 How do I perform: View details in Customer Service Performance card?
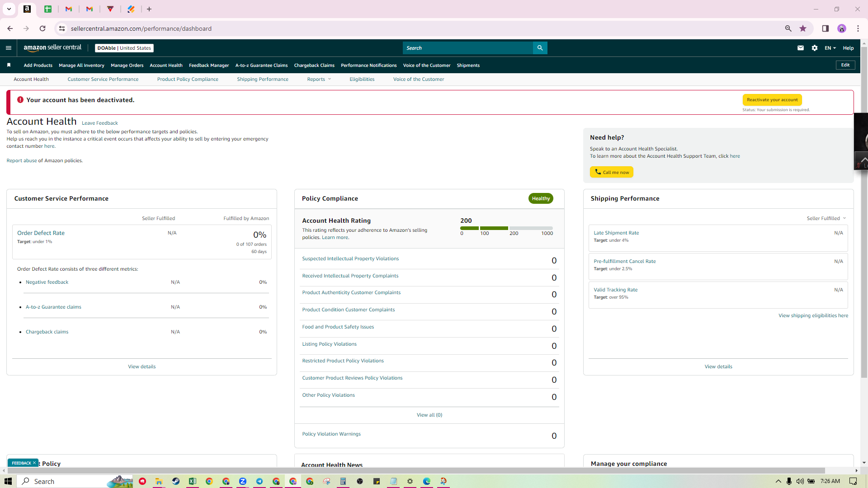pos(142,366)
